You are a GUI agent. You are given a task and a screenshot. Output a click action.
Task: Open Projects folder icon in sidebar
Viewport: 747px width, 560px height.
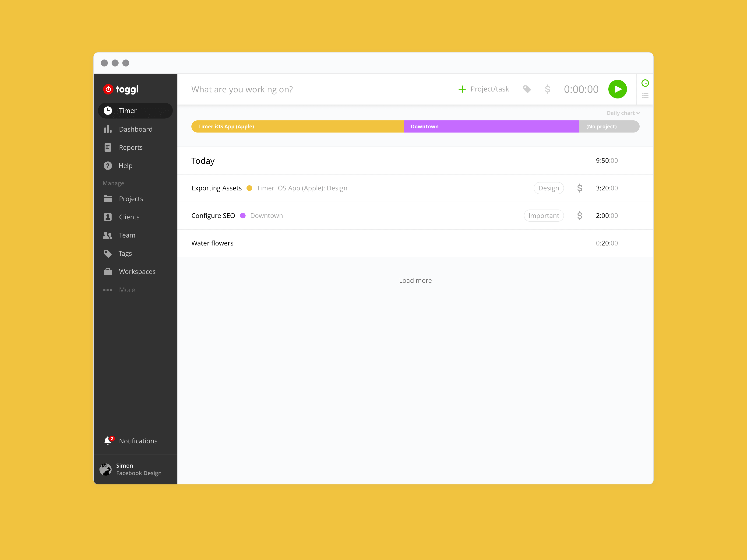(x=108, y=199)
